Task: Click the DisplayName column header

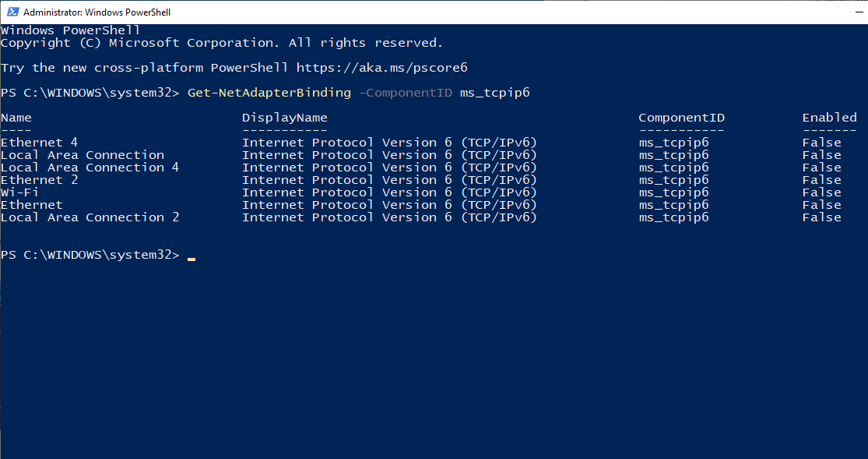Action: 284,118
